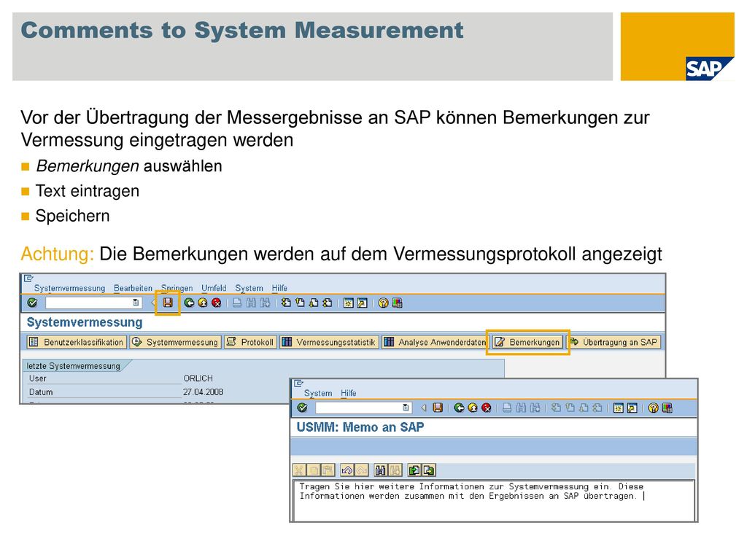Click the Find Next icon in memo editor toolbar
This screenshot has height=560, width=747.
(x=395, y=470)
